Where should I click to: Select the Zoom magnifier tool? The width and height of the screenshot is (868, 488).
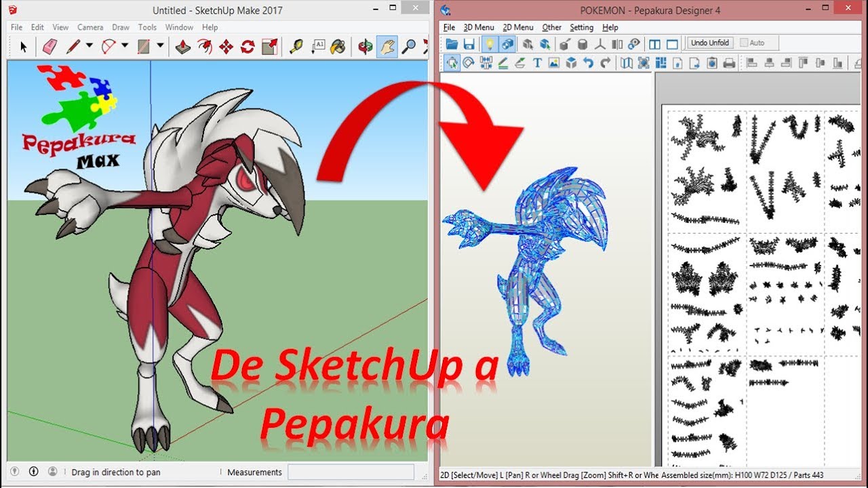pyautogui.click(x=408, y=47)
